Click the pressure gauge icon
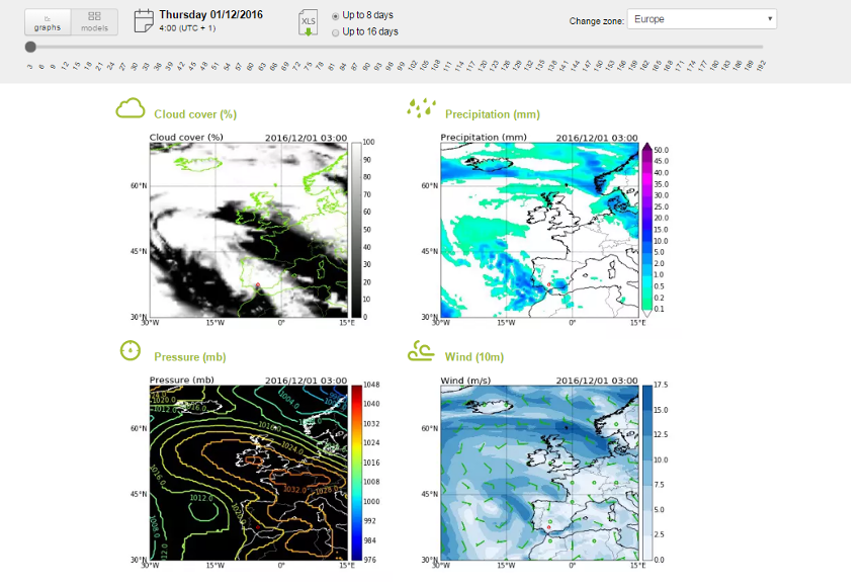This screenshot has height=583, width=851. coord(130,350)
